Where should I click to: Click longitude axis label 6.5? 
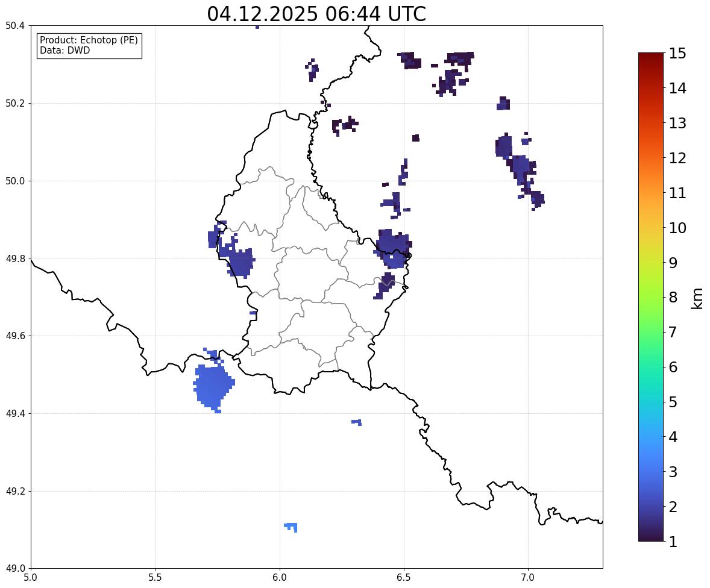[x=404, y=578]
